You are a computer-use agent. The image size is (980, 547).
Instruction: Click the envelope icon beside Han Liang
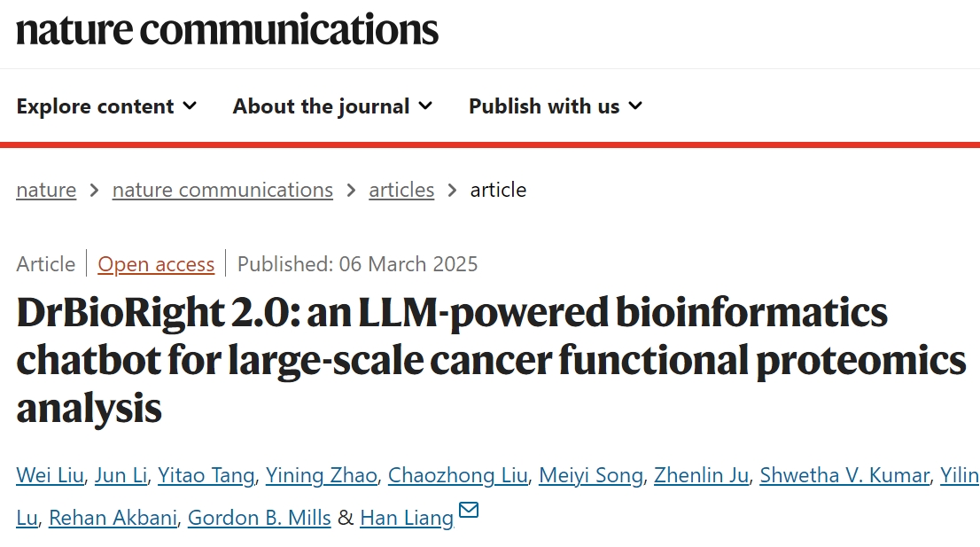tap(469, 512)
